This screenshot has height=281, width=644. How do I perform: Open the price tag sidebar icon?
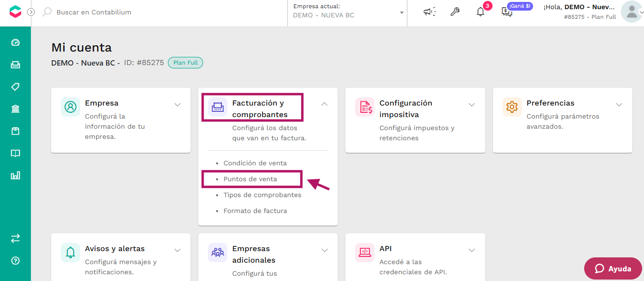(15, 87)
